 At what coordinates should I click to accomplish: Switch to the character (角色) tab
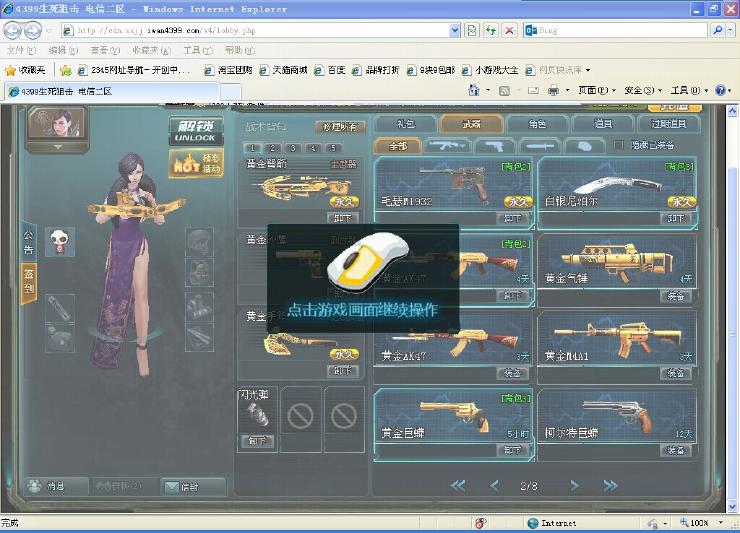click(x=537, y=124)
